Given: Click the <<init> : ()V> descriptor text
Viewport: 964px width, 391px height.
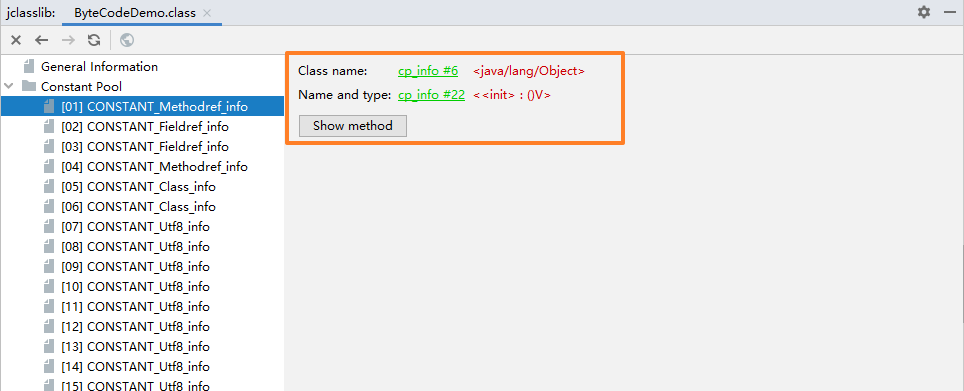Looking at the screenshot, I should point(512,95).
